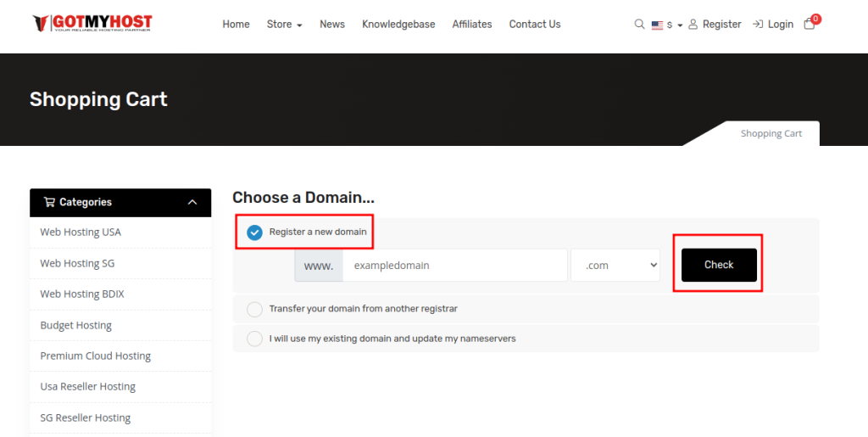Viewport: 868px width, 437px height.
Task: Click the Categories cart icon
Action: tap(49, 202)
